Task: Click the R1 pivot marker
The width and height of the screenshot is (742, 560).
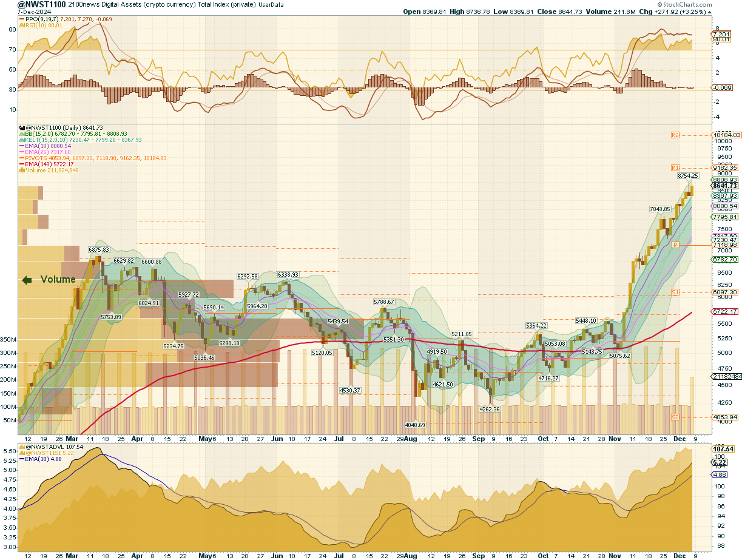Action: point(675,167)
